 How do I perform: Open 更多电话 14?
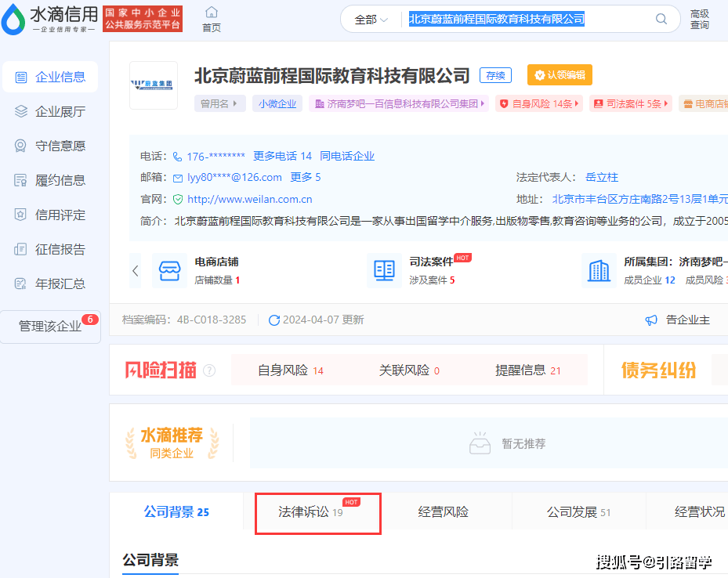282,156
